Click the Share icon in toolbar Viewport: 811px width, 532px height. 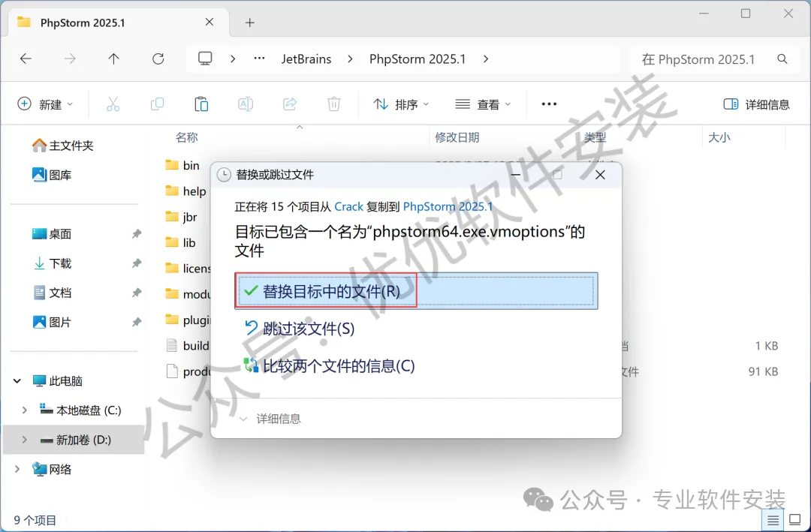290,104
